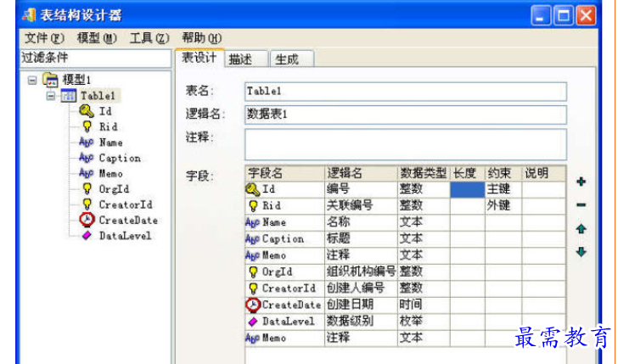The height and width of the screenshot is (364, 618).
Task: Click the 编号 cell in Id row
Action: [361, 189]
